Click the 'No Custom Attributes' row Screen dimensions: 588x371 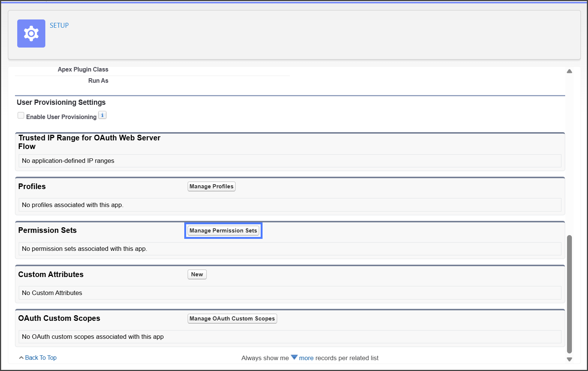pyautogui.click(x=52, y=293)
